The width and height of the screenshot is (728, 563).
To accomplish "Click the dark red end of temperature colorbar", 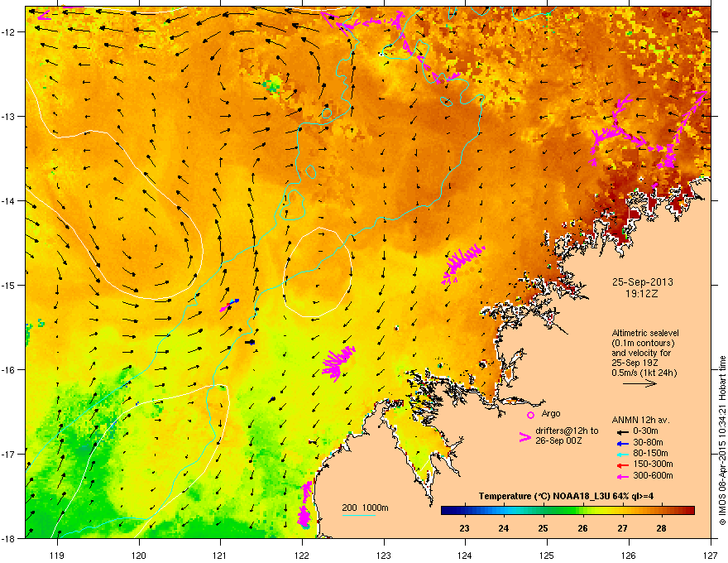I will [688, 511].
